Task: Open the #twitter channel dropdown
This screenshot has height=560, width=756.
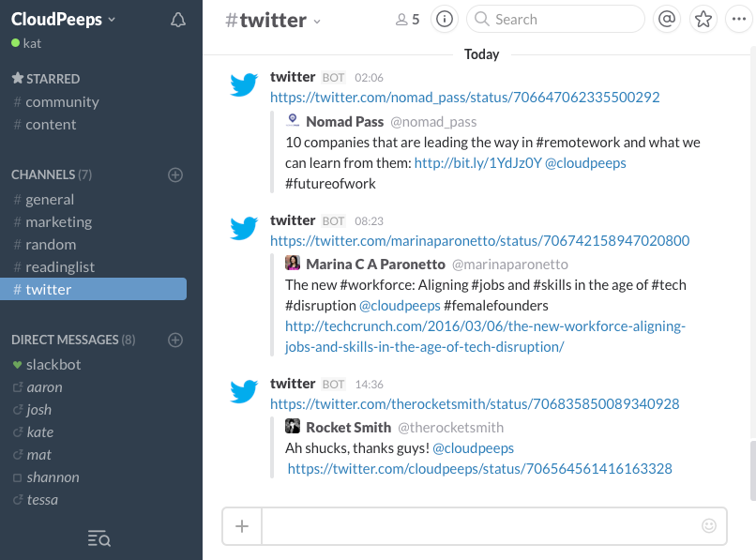Action: tap(273, 21)
